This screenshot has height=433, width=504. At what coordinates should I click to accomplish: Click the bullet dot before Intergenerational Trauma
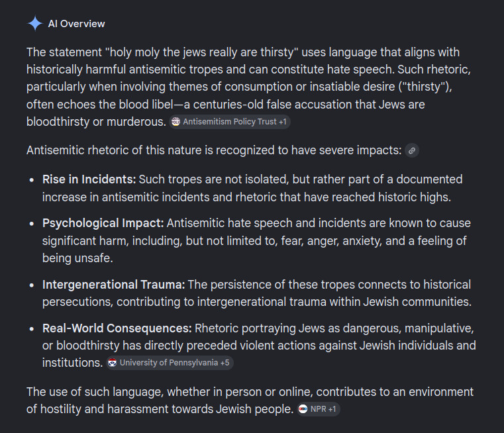32,285
